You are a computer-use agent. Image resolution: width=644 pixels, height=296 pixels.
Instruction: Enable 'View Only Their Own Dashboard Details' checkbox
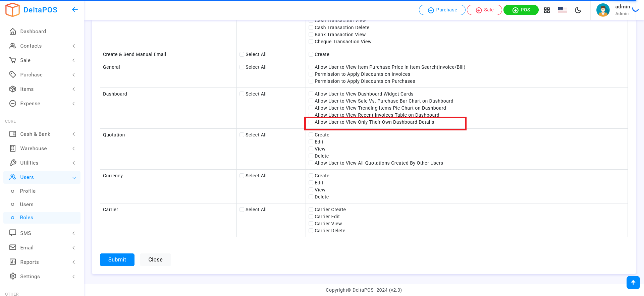tap(311, 122)
